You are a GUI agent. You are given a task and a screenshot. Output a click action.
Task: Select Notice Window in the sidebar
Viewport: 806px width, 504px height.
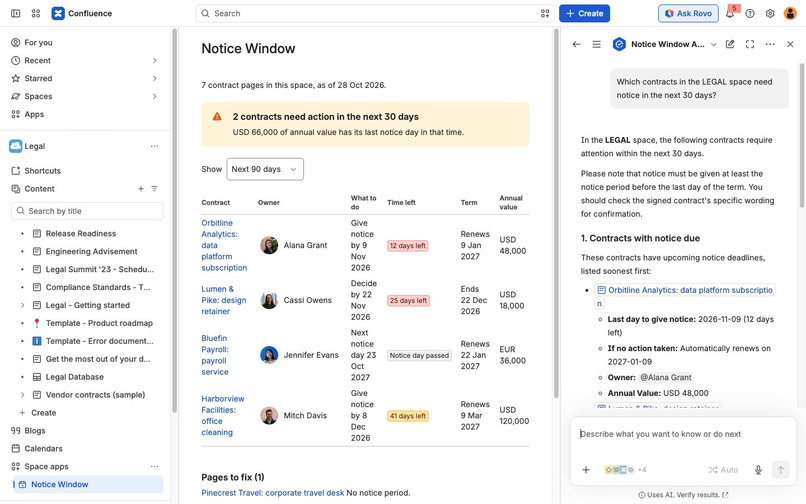[x=88, y=484]
